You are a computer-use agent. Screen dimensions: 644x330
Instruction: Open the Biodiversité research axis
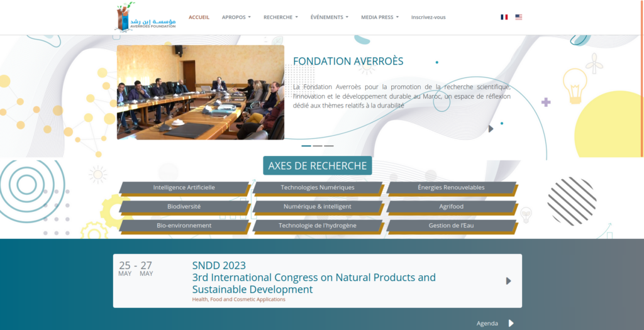coord(184,206)
